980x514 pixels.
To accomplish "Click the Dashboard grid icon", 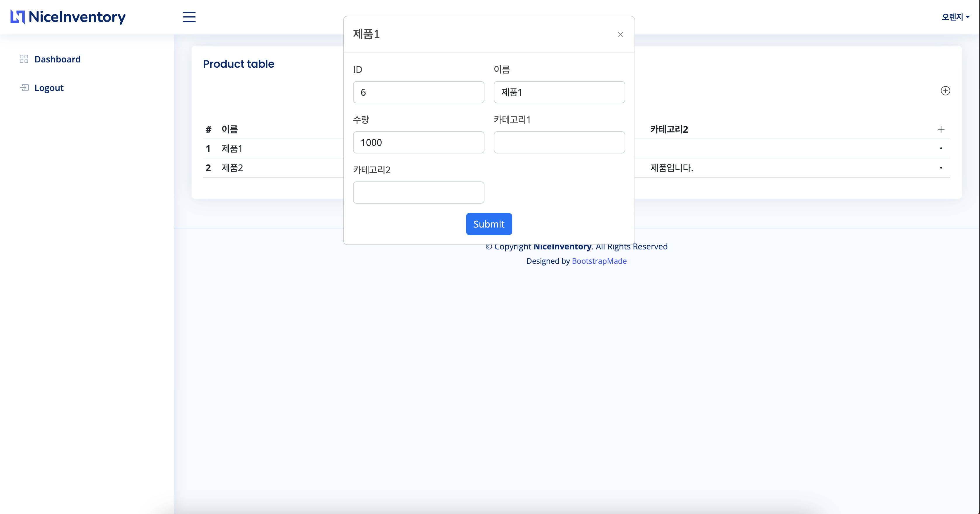I will (x=24, y=59).
